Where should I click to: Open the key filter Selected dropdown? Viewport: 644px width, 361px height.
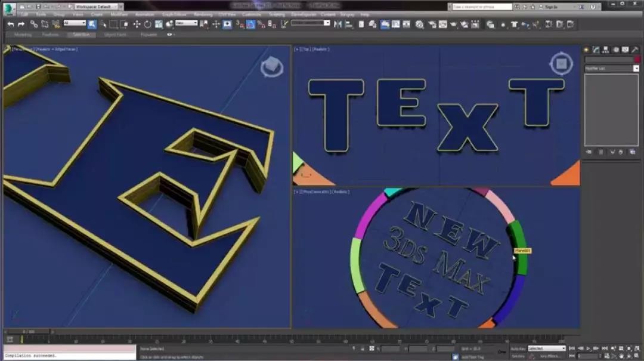(x=547, y=348)
